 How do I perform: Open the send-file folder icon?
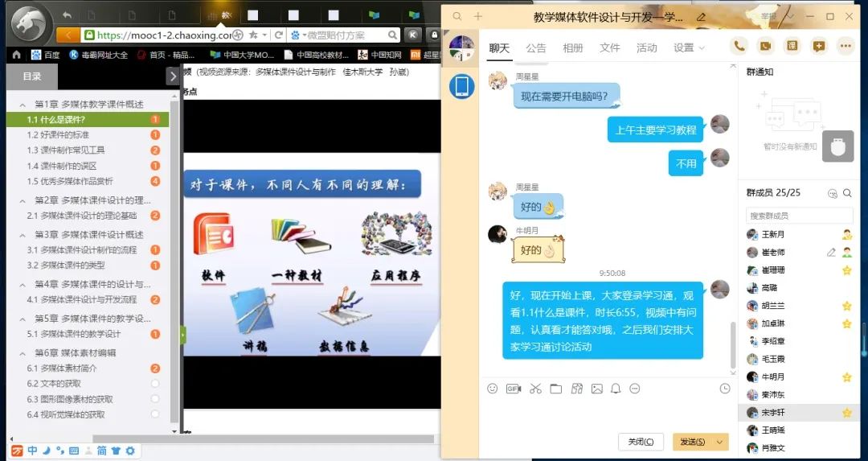pyautogui.click(x=555, y=389)
